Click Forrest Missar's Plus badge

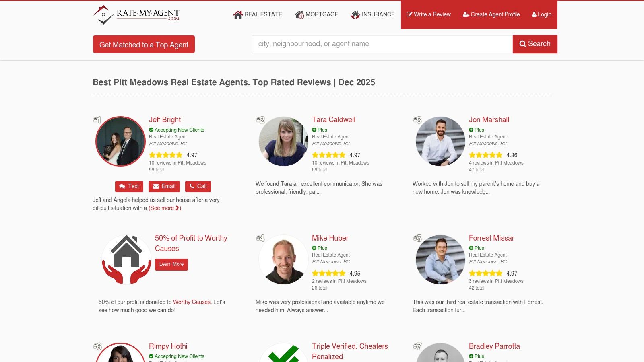[471, 248]
